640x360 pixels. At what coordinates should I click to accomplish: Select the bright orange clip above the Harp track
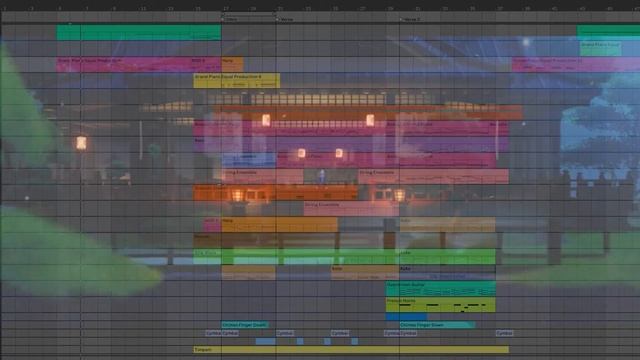[276, 193]
